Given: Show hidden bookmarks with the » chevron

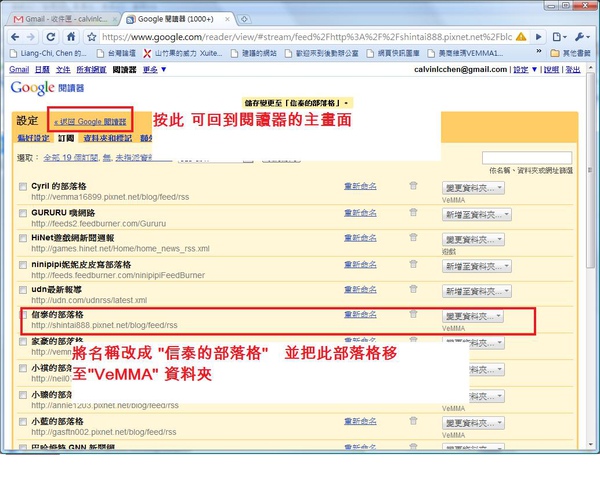Looking at the screenshot, I should (x=539, y=51).
